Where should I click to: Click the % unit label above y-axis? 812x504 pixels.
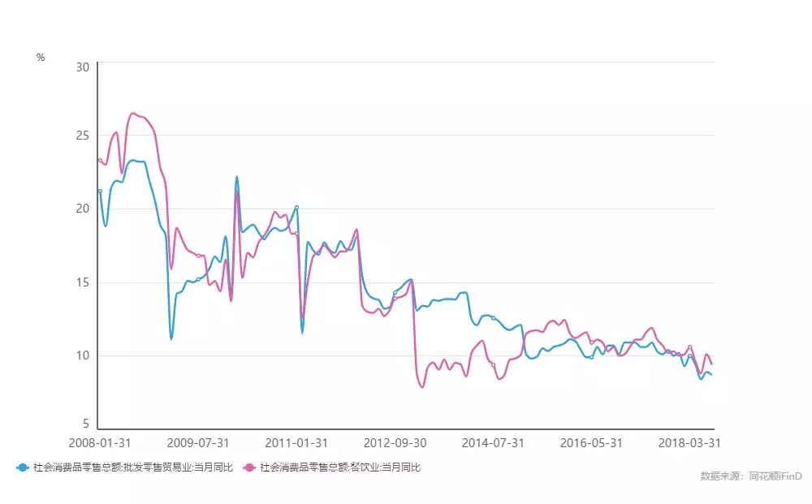point(41,57)
